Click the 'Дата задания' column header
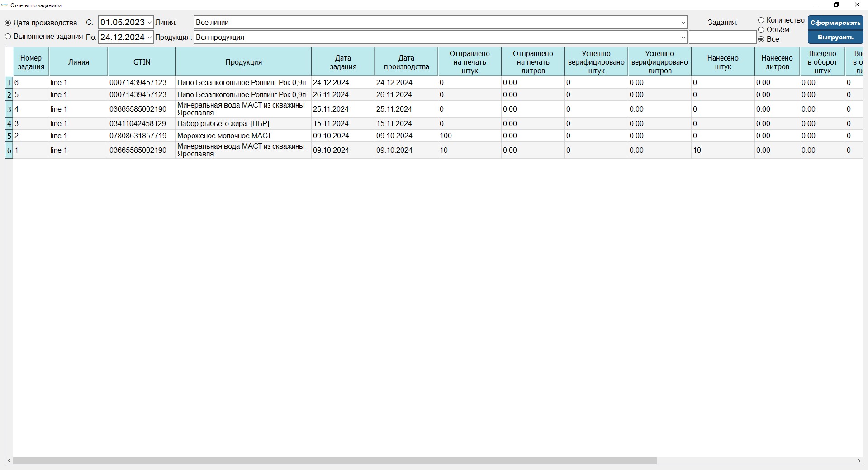 tap(343, 62)
